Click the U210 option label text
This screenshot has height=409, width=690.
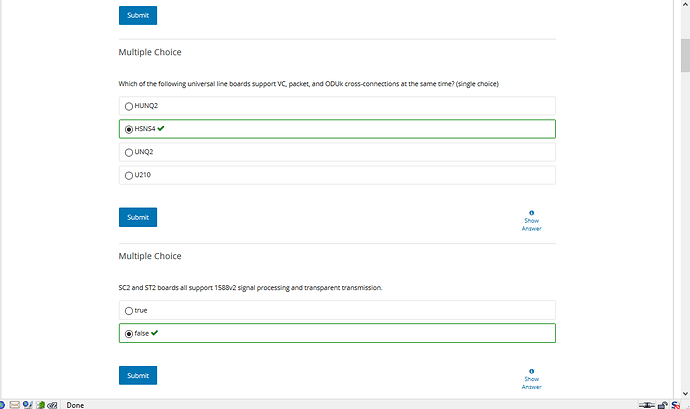pos(143,175)
